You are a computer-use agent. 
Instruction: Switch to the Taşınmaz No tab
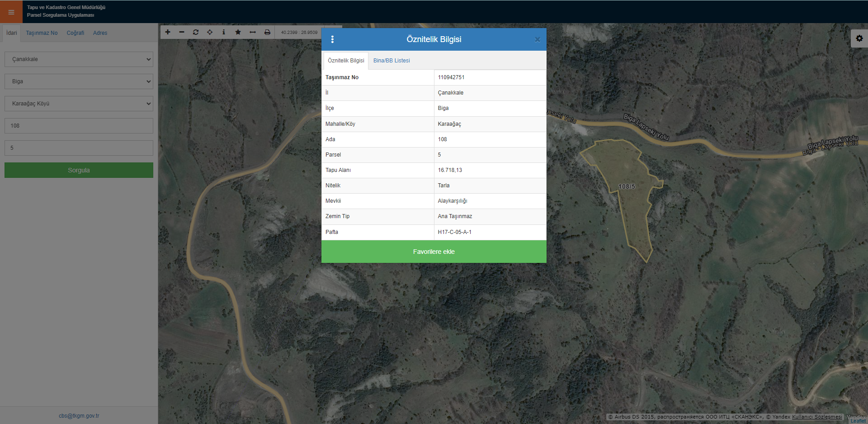click(x=42, y=33)
